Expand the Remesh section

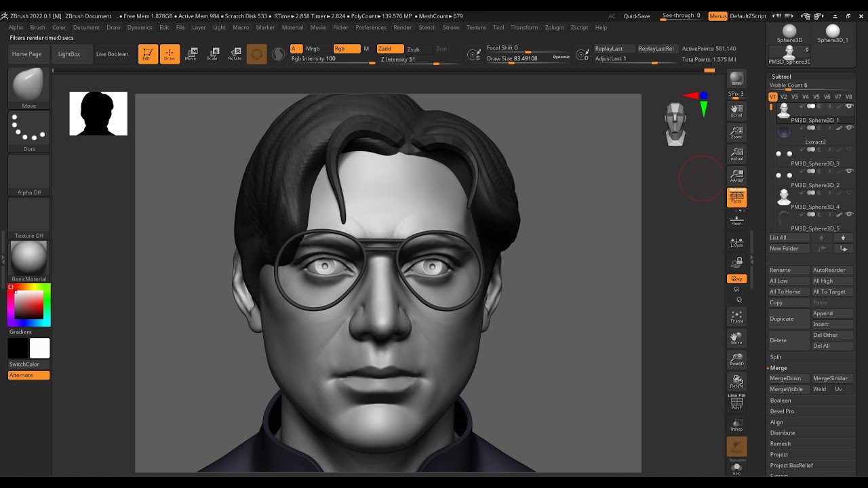click(x=781, y=444)
